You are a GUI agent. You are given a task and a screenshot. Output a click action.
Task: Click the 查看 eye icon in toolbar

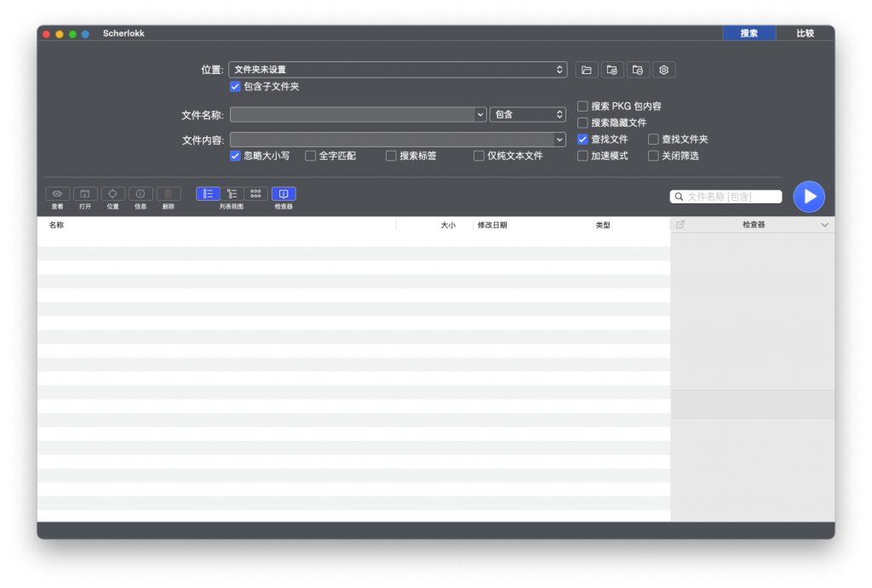57,193
